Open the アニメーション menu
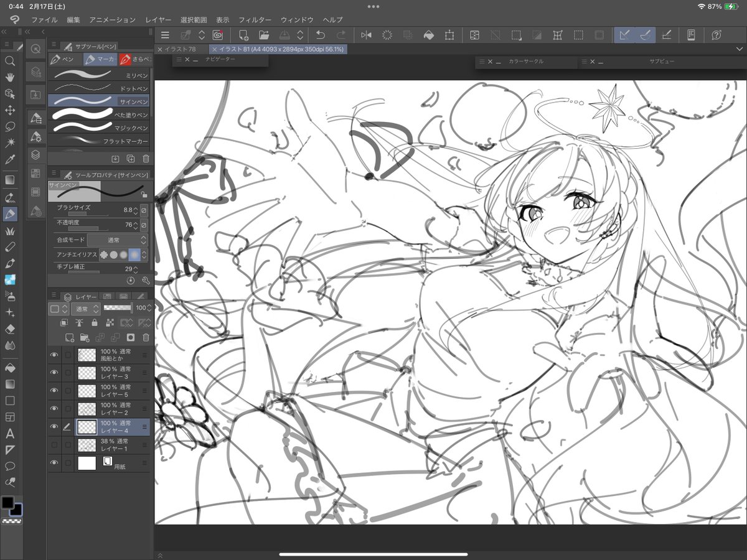Screen dimensions: 747x560 pos(112,20)
